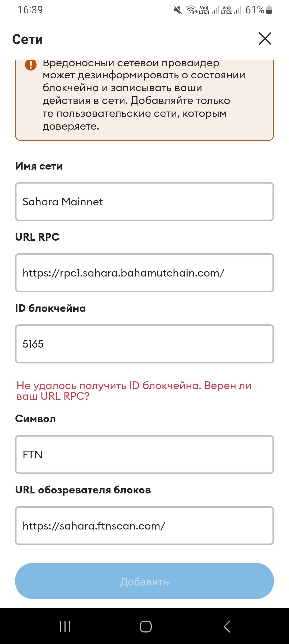Image resolution: width=289 pixels, height=644 pixels.
Task: Tap the Android back arrow
Action: (227, 626)
